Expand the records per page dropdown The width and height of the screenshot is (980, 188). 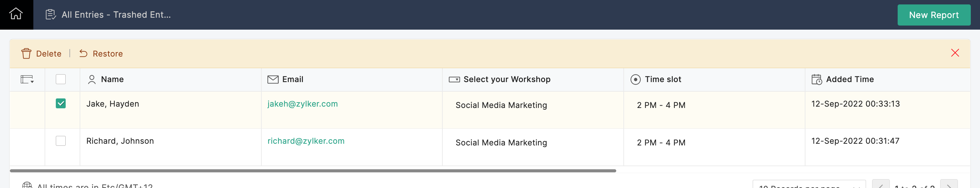point(808,185)
